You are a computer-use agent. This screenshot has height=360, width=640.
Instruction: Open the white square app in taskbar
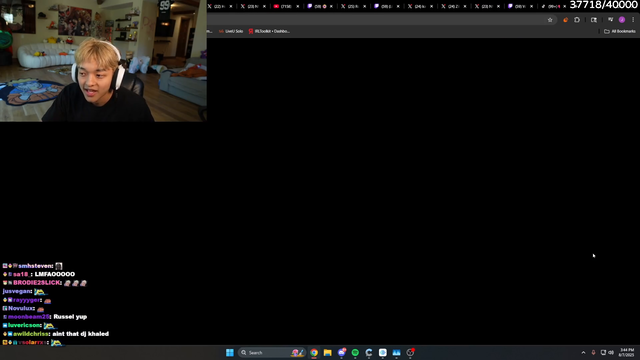[x=382, y=352]
